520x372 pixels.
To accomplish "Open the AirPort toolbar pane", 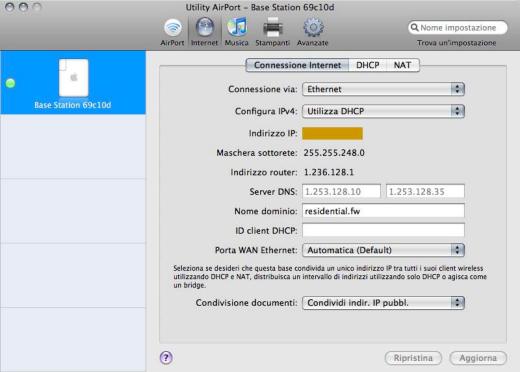I will click(x=172, y=32).
